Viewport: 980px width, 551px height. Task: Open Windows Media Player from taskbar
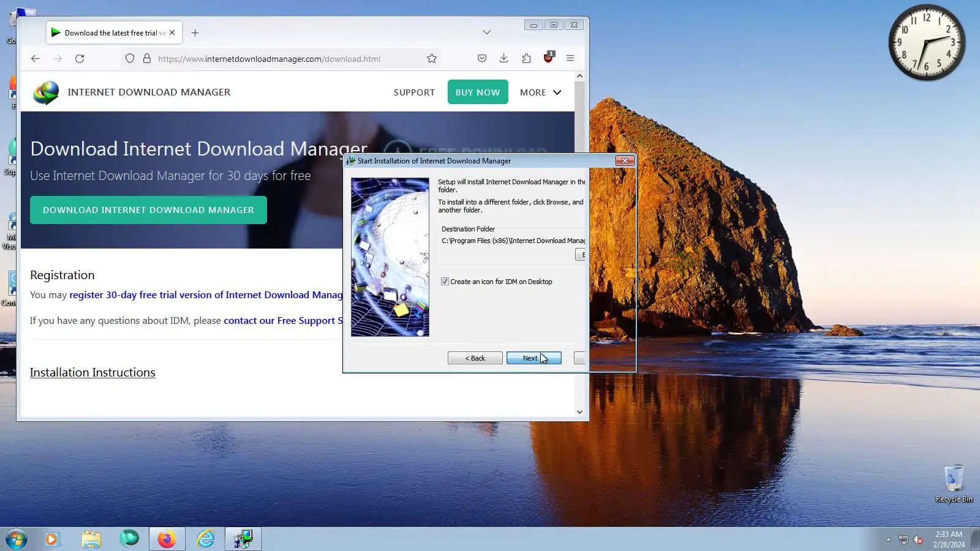coord(51,539)
